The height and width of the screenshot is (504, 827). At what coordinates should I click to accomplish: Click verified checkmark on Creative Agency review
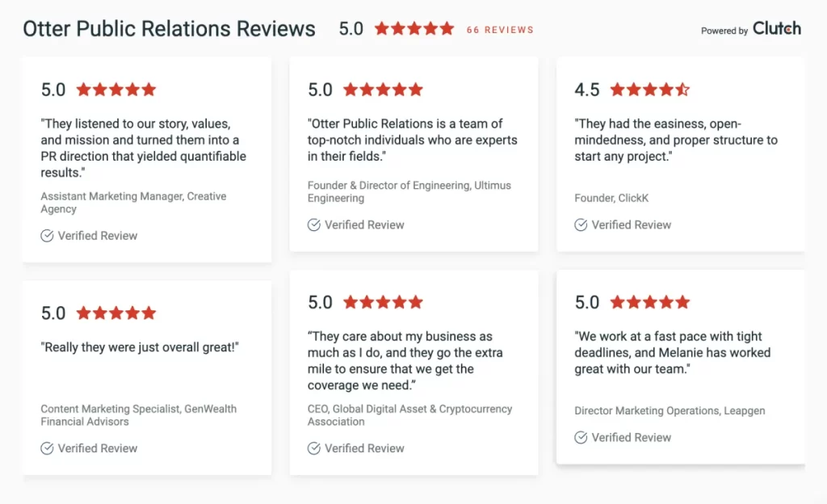click(x=48, y=236)
